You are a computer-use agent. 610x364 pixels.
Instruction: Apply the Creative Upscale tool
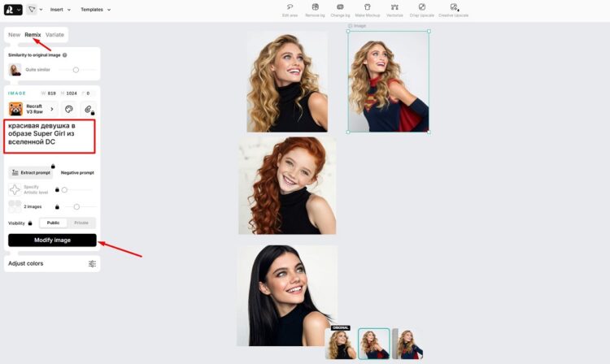click(x=453, y=11)
